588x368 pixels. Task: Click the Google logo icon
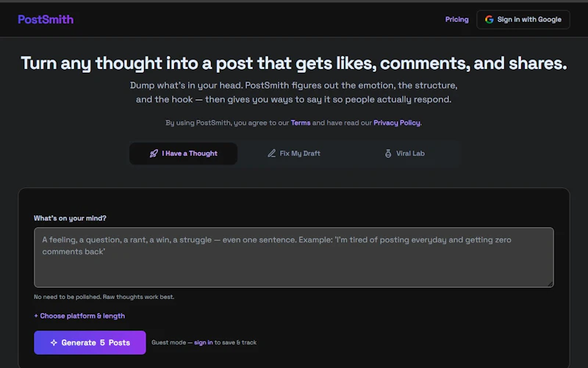pos(489,20)
